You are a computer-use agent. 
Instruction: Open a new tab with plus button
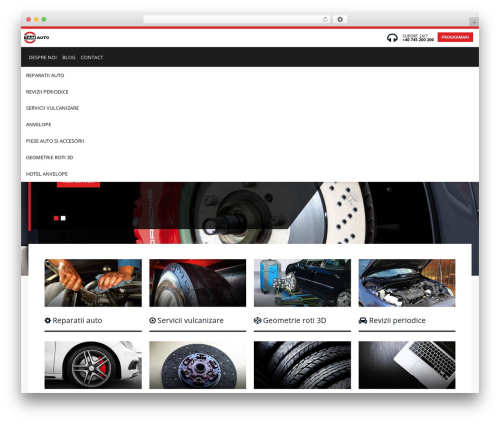474,22
